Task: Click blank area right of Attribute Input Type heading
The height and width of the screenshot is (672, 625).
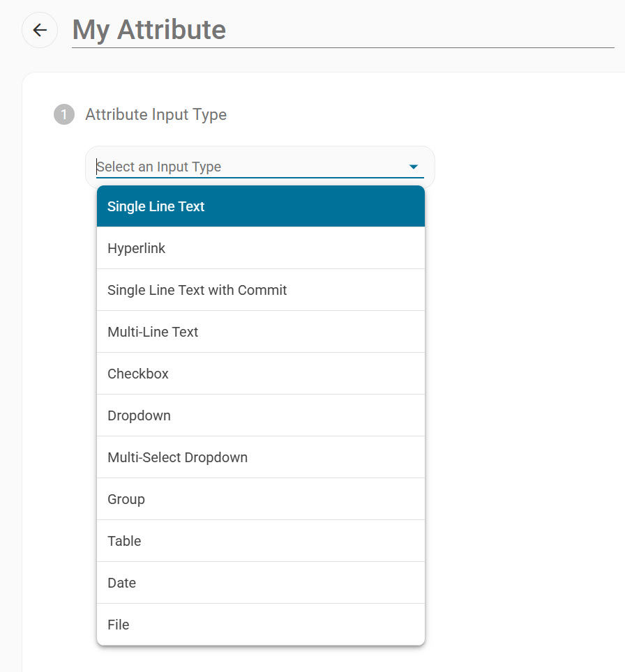Action: (425, 114)
